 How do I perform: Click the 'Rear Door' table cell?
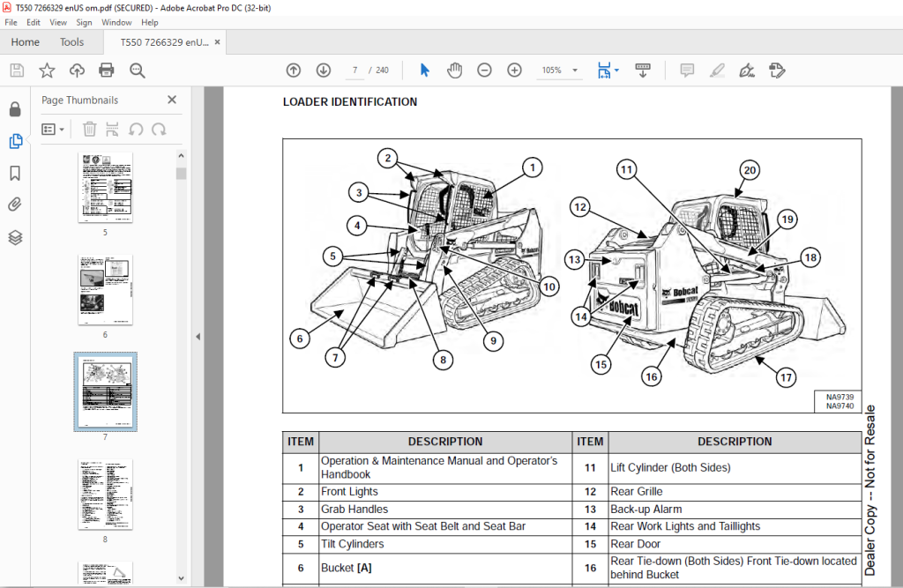735,544
